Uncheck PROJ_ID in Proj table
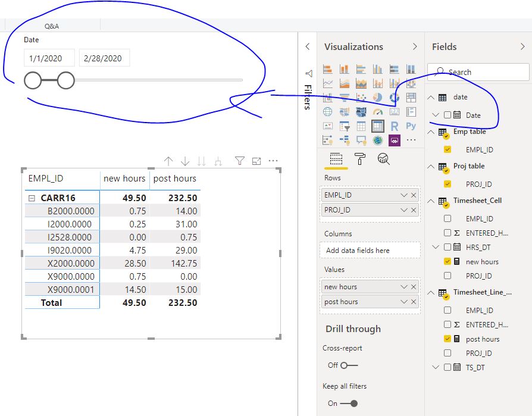The height and width of the screenshot is (416, 532). click(x=447, y=184)
